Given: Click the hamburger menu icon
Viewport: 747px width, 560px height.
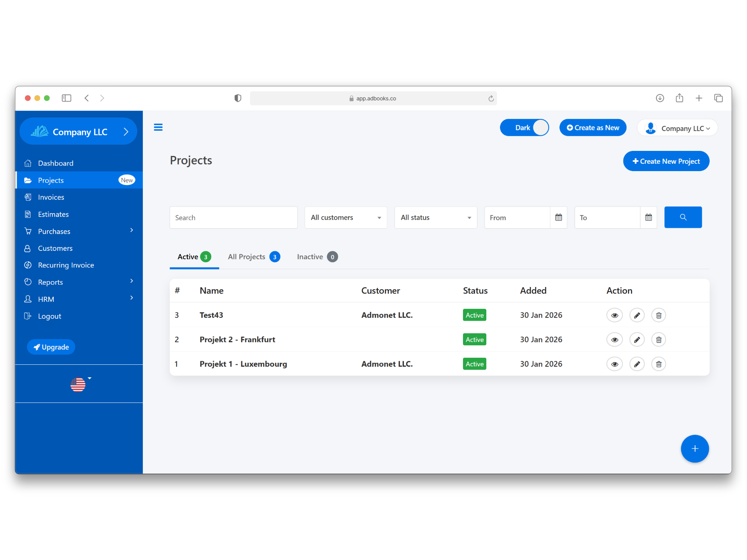Looking at the screenshot, I should tap(158, 127).
